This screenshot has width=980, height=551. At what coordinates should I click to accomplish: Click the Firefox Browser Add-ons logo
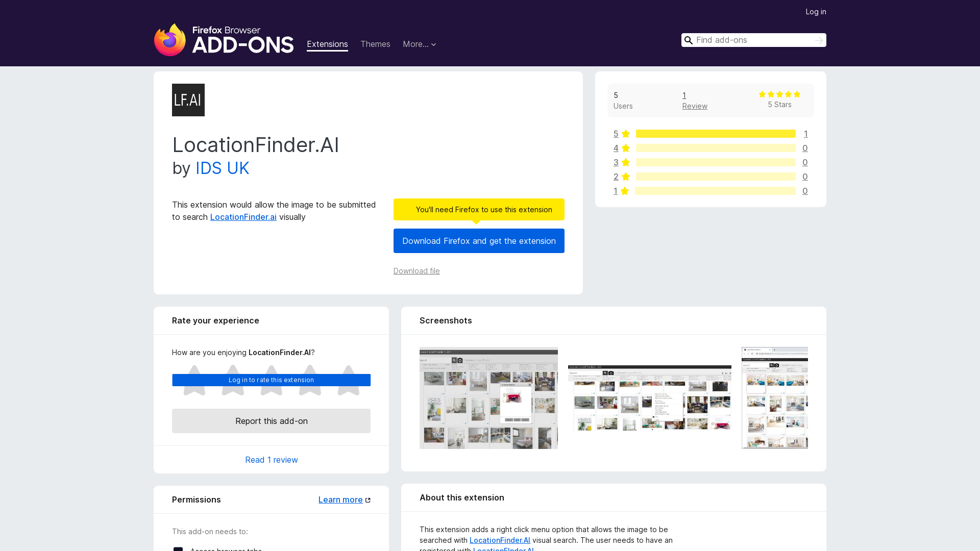(x=224, y=40)
